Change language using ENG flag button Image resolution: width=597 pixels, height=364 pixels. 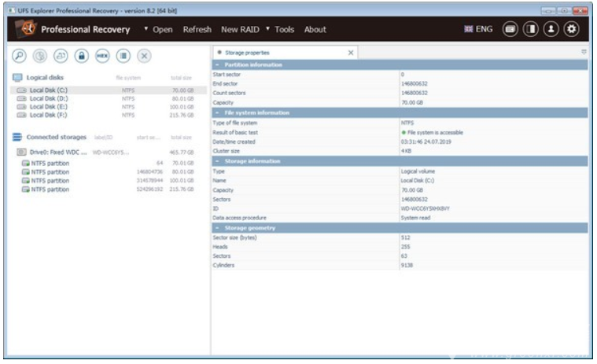pos(478,29)
